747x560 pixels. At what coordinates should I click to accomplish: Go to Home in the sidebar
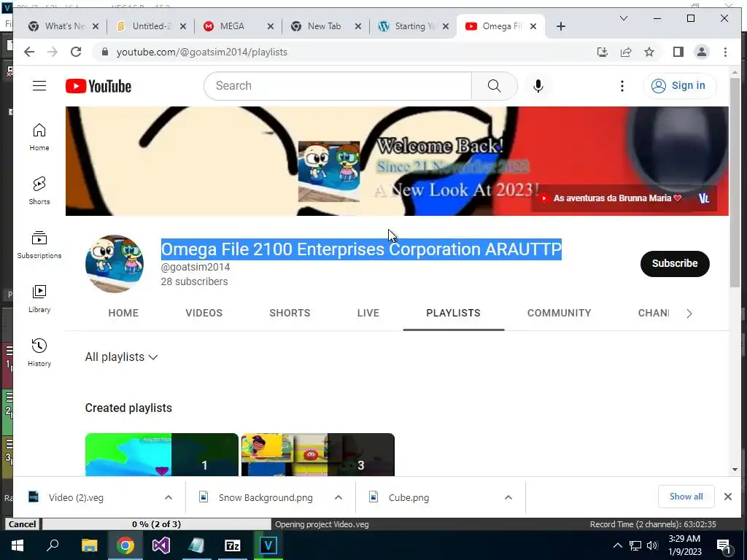(39, 137)
